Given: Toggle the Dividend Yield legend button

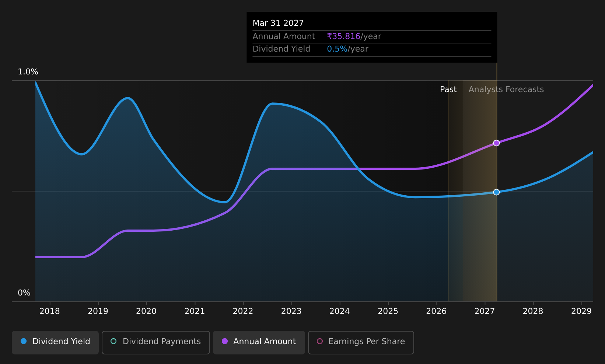Looking at the screenshot, I should click(x=55, y=342).
